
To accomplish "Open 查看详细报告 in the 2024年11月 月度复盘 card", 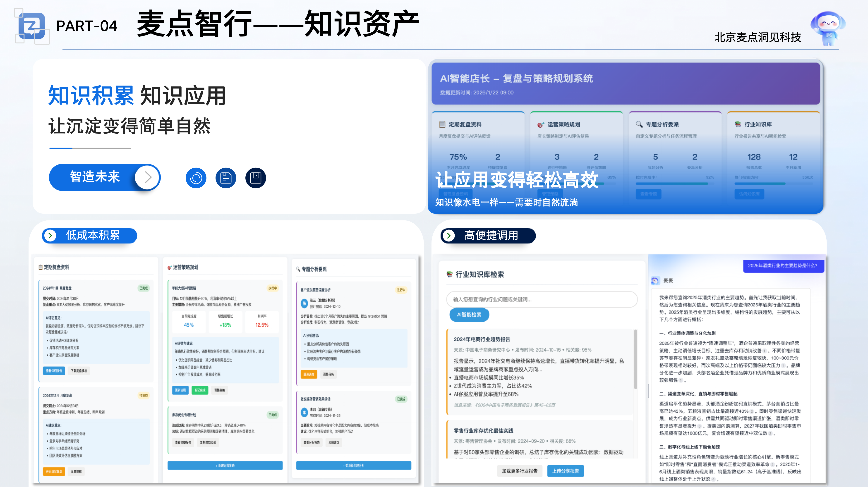I will coord(54,371).
